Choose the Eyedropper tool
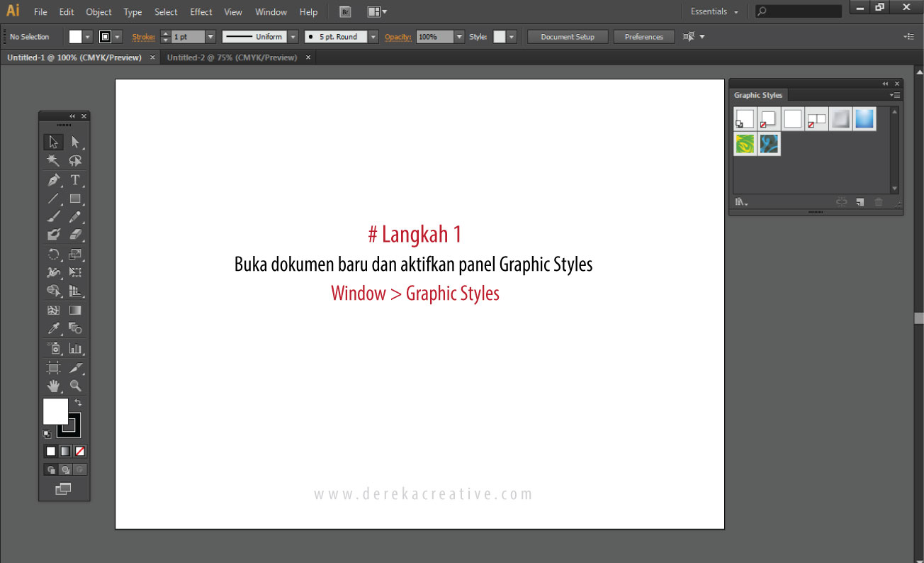 click(x=53, y=328)
